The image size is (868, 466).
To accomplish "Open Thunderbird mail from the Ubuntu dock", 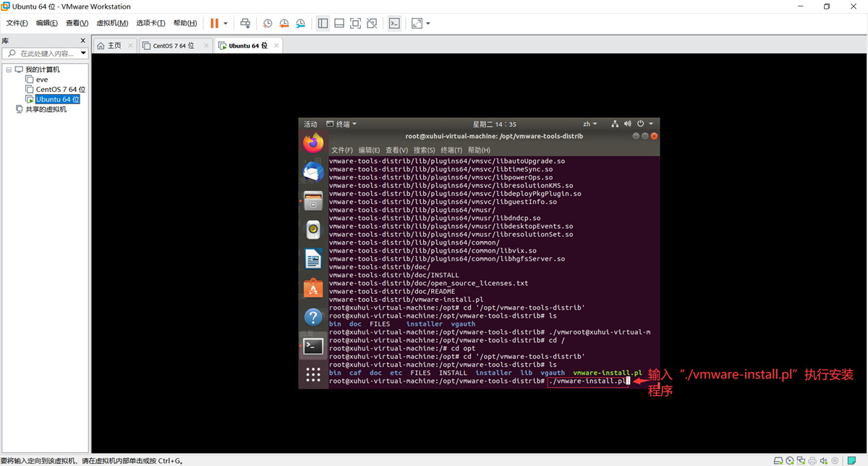I will pos(313,171).
